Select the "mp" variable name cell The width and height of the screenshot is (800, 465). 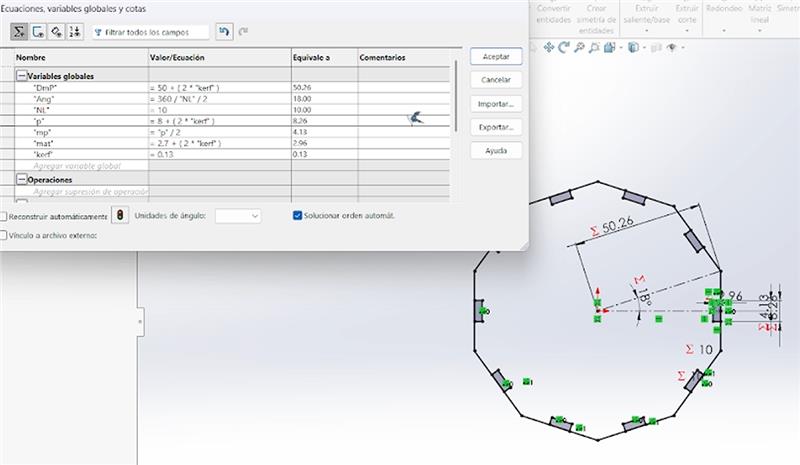pyautogui.click(x=82, y=132)
